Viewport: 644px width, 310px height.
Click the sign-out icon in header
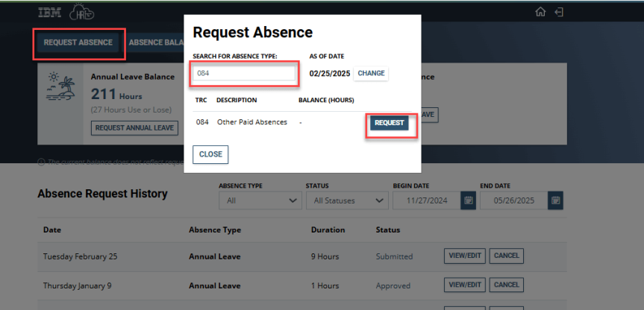point(559,13)
